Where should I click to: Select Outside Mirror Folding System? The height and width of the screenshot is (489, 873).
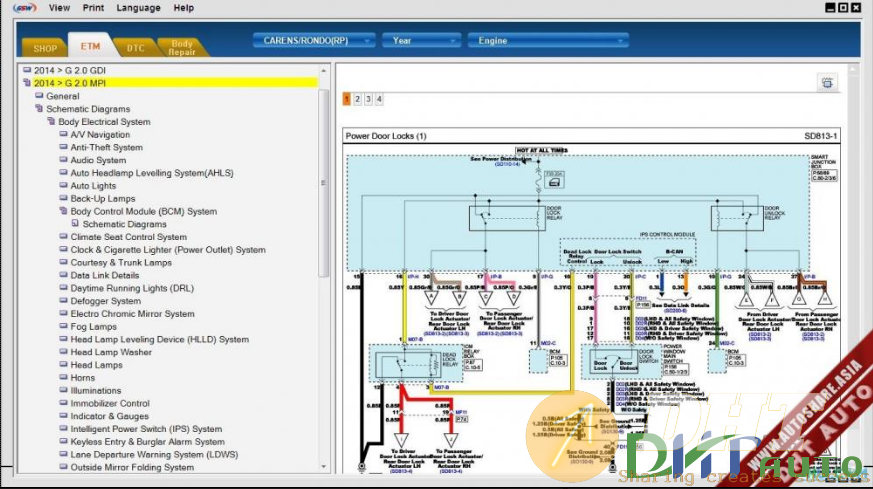pyautogui.click(x=132, y=467)
